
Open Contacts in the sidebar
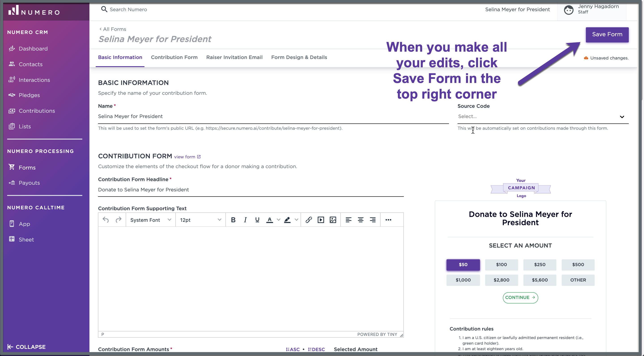tap(25, 64)
